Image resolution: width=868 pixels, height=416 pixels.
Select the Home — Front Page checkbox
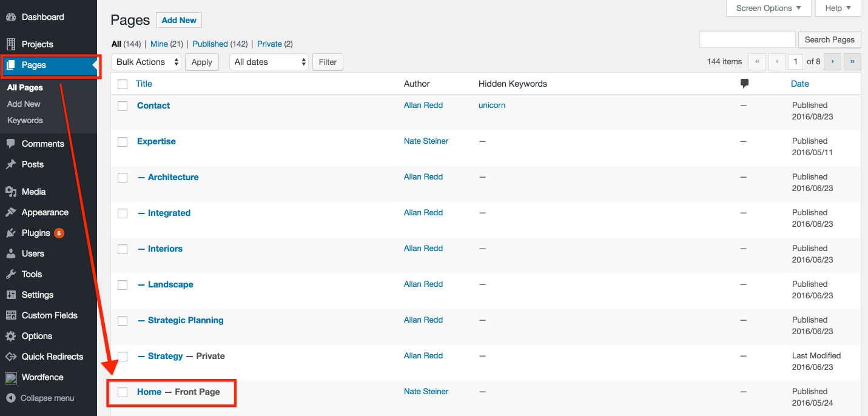(x=123, y=392)
